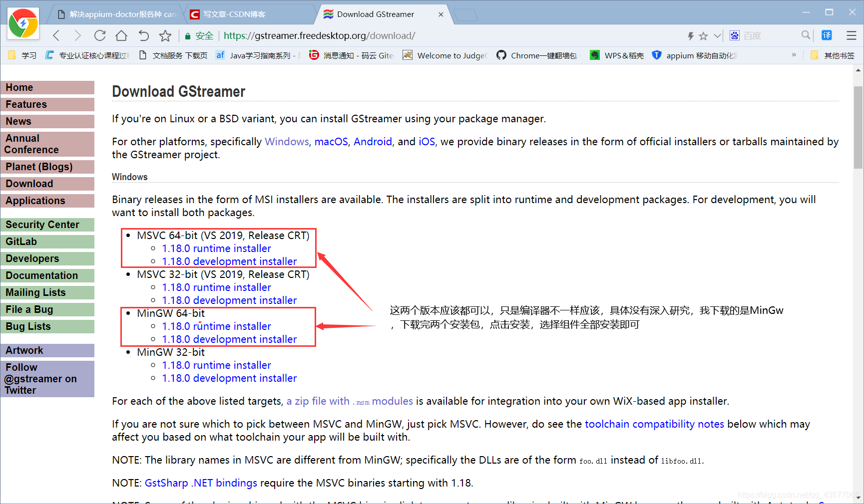Bookmark page with the star icon left of address bar
The height and width of the screenshot is (504, 864).
[x=165, y=35]
